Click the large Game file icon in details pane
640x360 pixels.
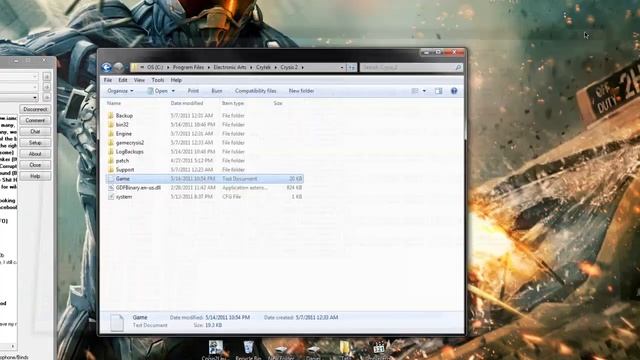(117, 322)
